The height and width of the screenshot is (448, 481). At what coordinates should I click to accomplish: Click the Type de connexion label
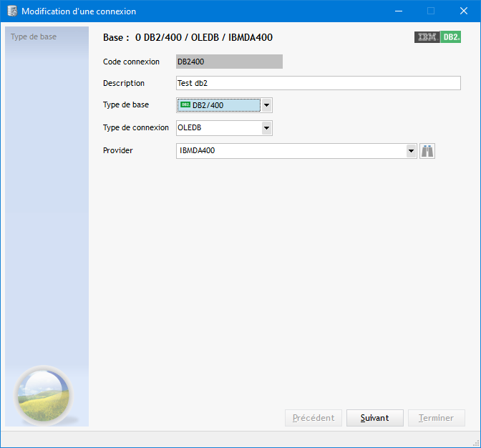click(136, 127)
